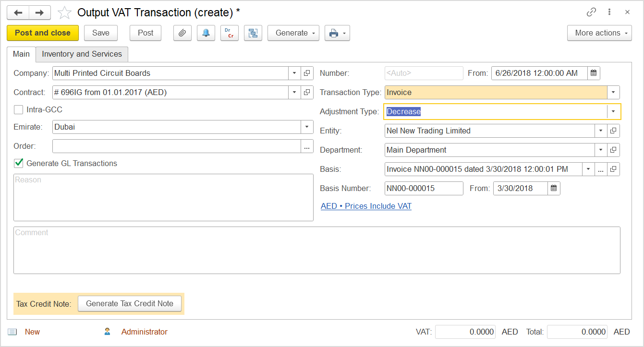644x347 pixels.
Task: Click Generate Tax Credit Note button
Action: [x=130, y=304]
